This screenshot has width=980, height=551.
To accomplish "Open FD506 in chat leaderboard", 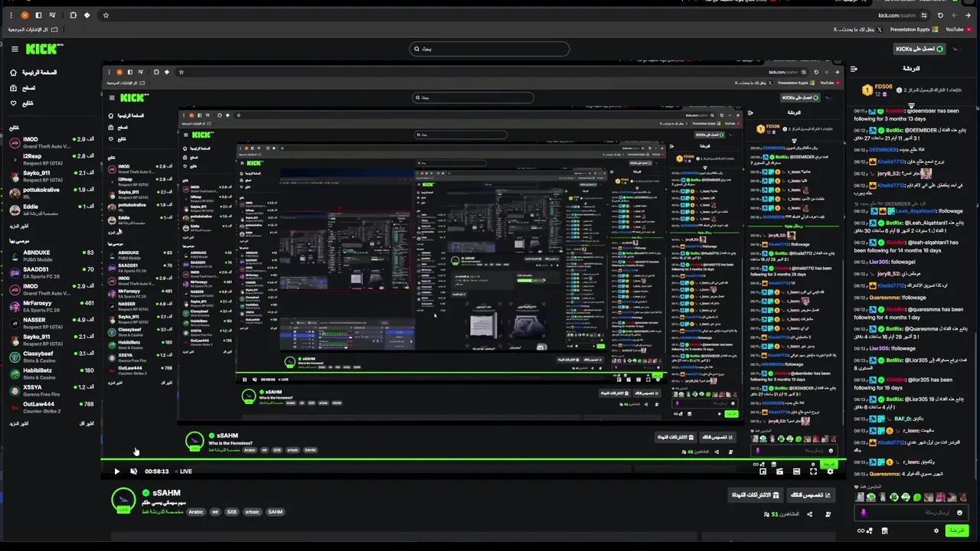I will (877, 90).
